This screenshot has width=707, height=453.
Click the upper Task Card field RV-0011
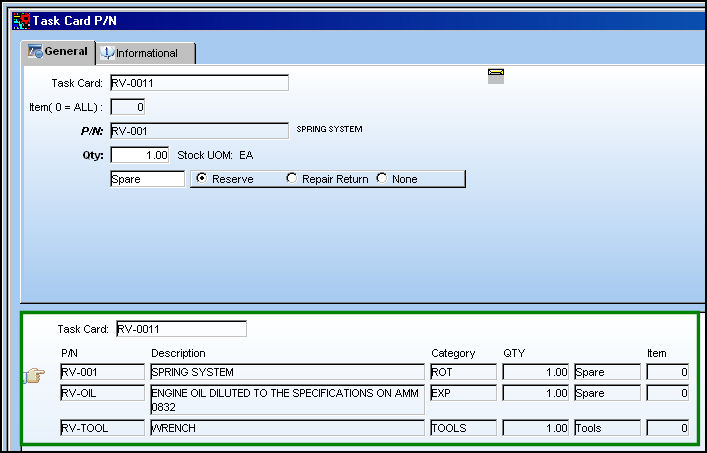tap(199, 83)
